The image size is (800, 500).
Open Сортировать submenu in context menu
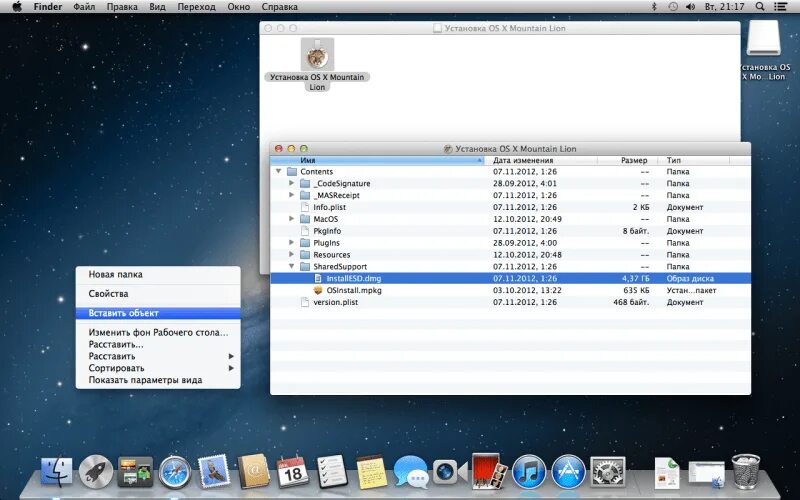click(158, 368)
